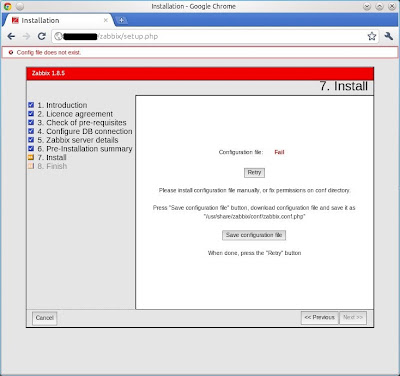Toggle the 4. Configure DB connection checkbox
Viewport: 400px width, 376px height.
tap(31, 131)
